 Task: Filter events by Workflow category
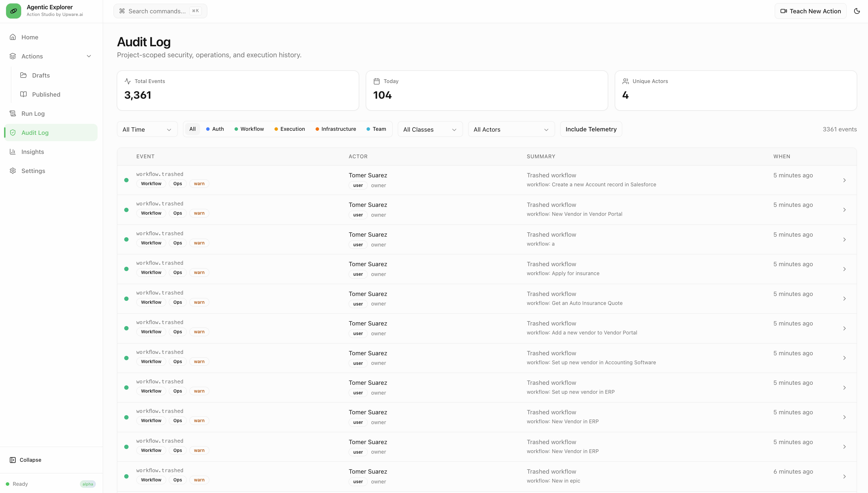pyautogui.click(x=249, y=129)
